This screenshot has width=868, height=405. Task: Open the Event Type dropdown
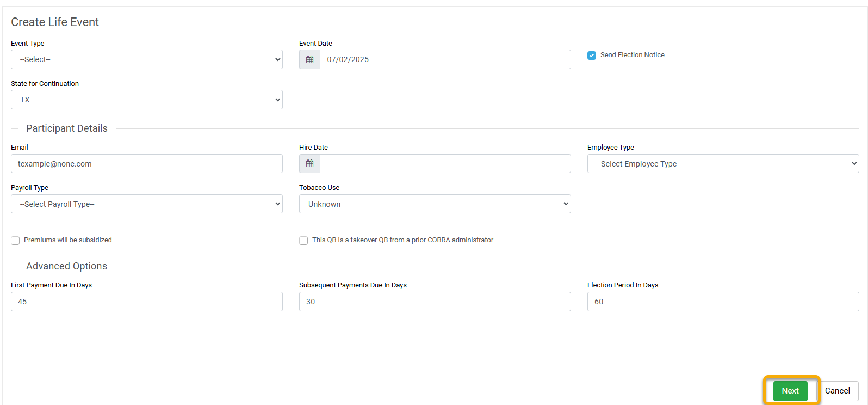tap(147, 59)
